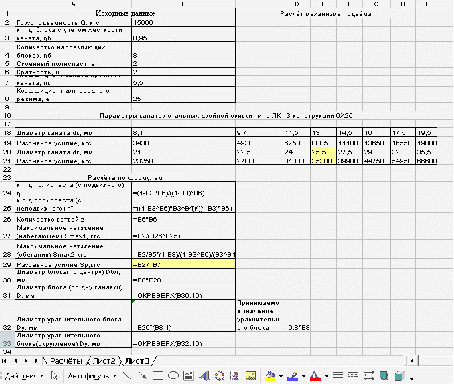
Task: Select the yellow formula cell in row 29
Action: (x=184, y=265)
